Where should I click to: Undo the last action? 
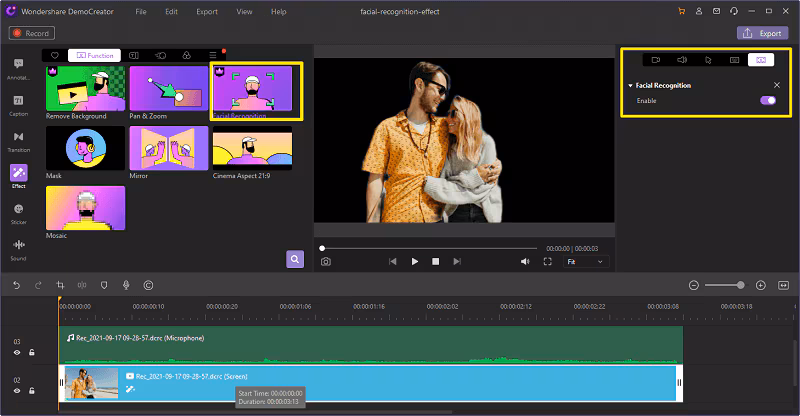(x=16, y=285)
